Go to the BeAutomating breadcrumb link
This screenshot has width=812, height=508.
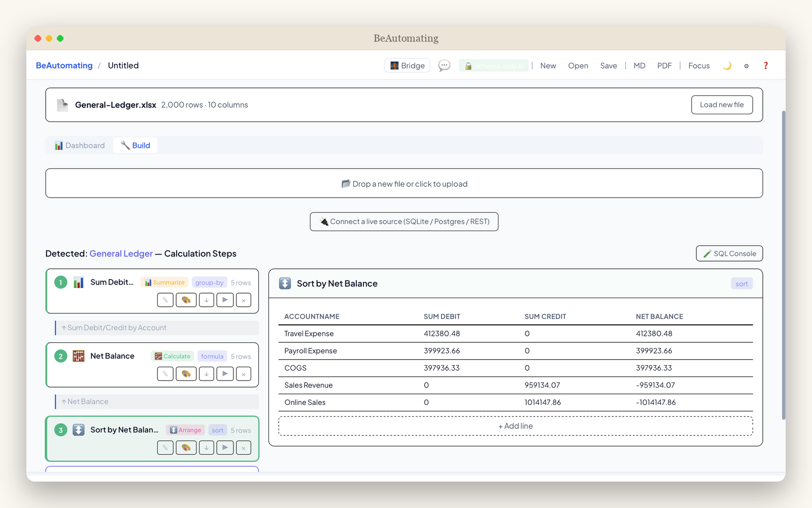[64, 66]
